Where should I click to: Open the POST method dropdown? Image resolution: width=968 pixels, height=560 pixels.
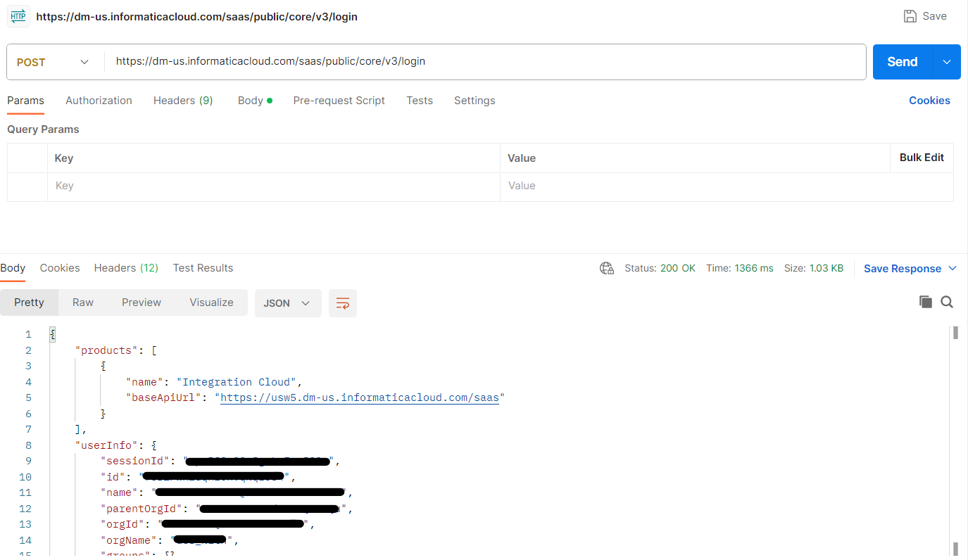pos(54,62)
